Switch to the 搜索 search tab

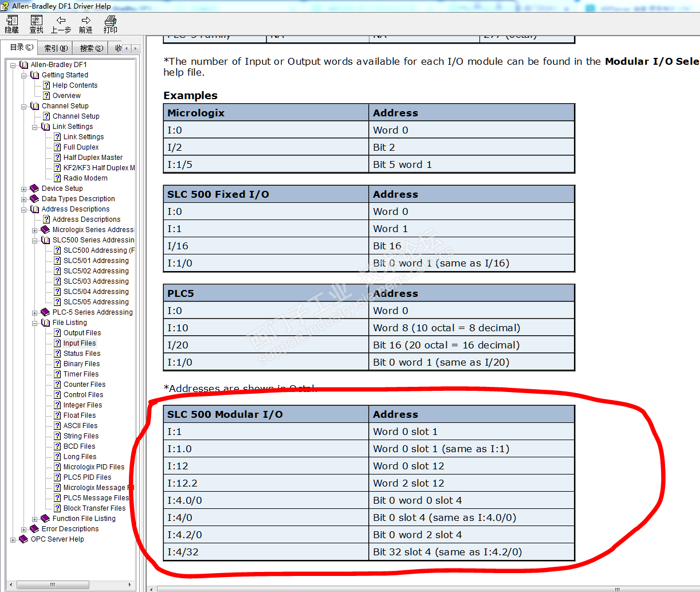(92, 48)
